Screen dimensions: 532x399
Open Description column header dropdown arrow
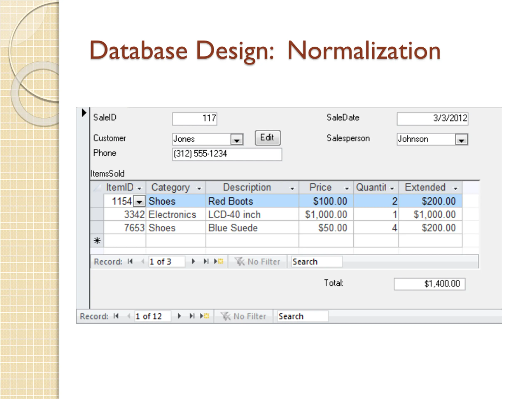292,188
